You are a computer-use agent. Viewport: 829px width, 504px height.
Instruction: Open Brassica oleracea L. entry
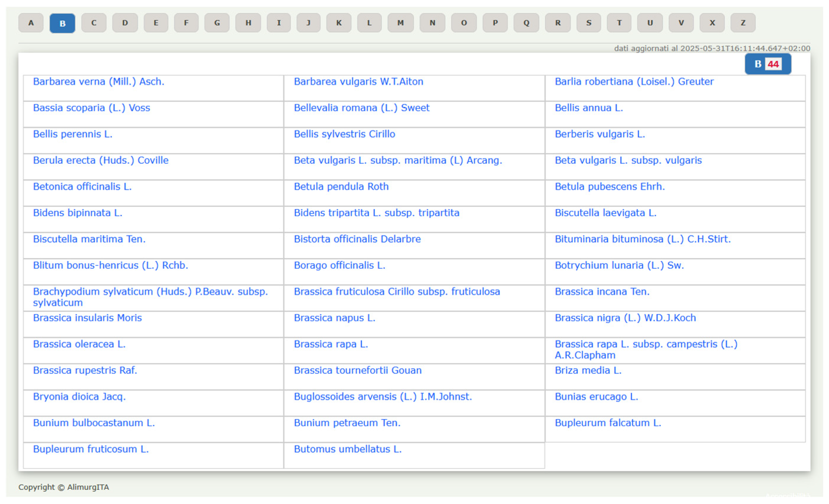(x=79, y=344)
